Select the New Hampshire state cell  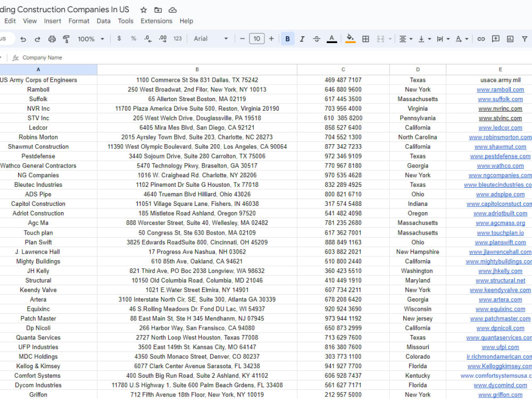tap(418, 252)
